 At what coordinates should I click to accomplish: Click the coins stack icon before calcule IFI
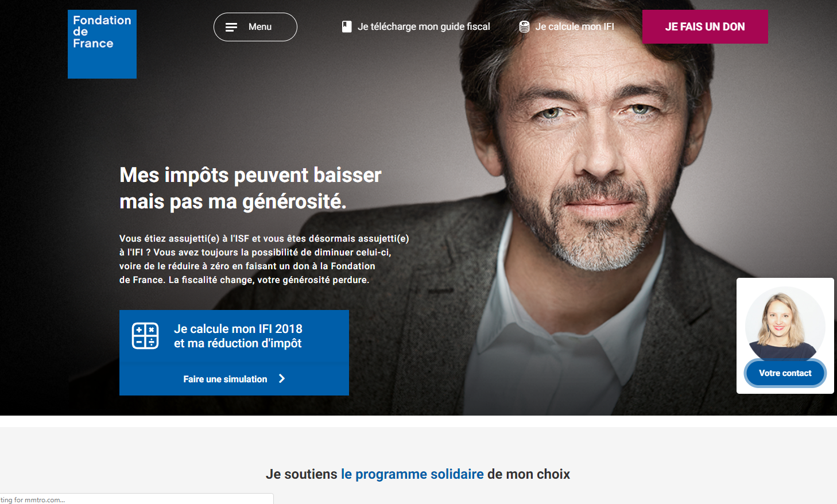[524, 27]
